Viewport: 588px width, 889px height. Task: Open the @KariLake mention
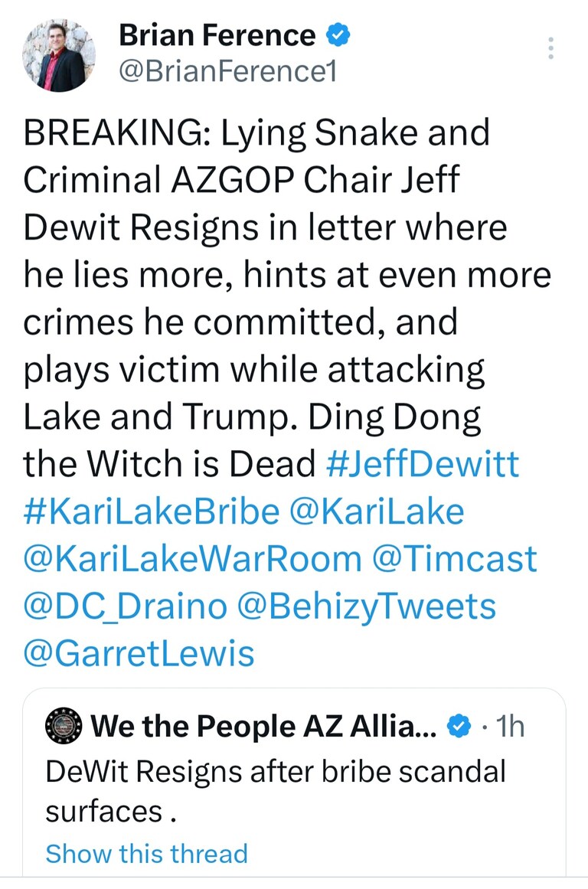point(377,512)
